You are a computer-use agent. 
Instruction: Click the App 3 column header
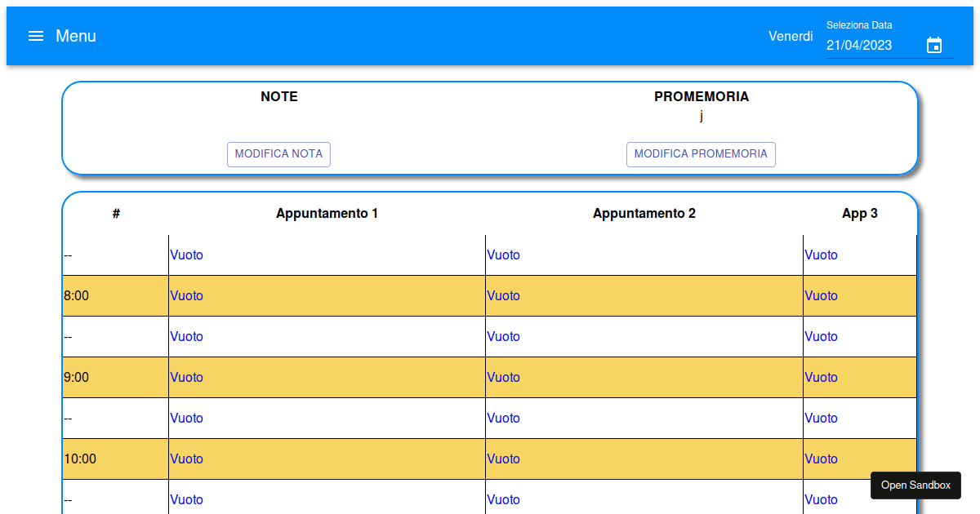(859, 214)
